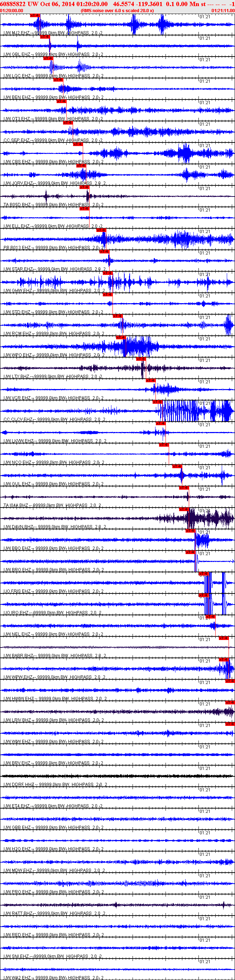235x980 pixels.
Task: Select the 'UW LRIV BHZ' station label
Action: click(x=17, y=721)
